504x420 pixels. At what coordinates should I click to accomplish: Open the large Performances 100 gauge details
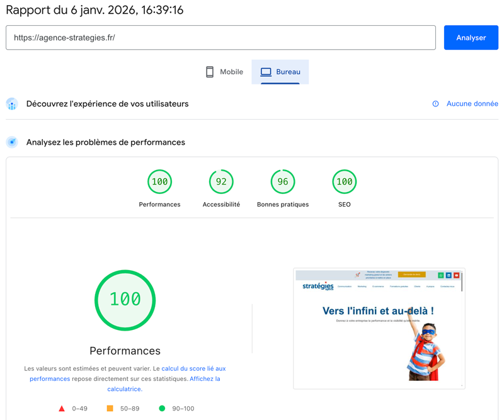tap(125, 300)
